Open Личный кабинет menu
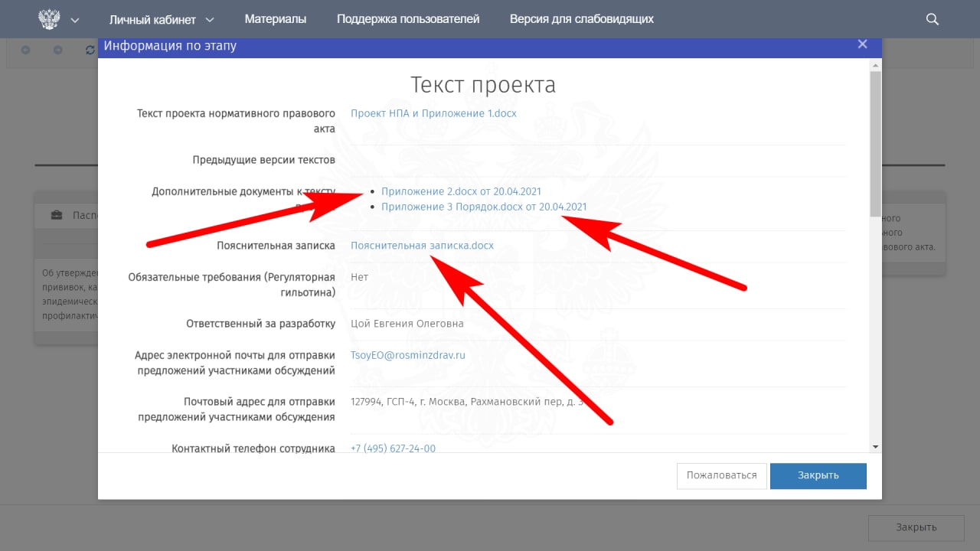Screen dimensions: 980x551 [162, 19]
